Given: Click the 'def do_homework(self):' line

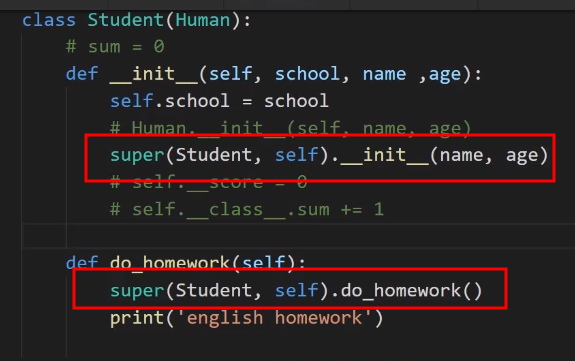Looking at the screenshot, I should coord(186,263).
